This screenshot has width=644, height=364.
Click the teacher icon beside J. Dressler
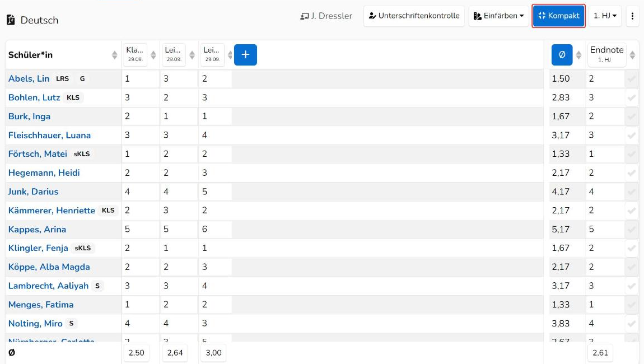(304, 16)
